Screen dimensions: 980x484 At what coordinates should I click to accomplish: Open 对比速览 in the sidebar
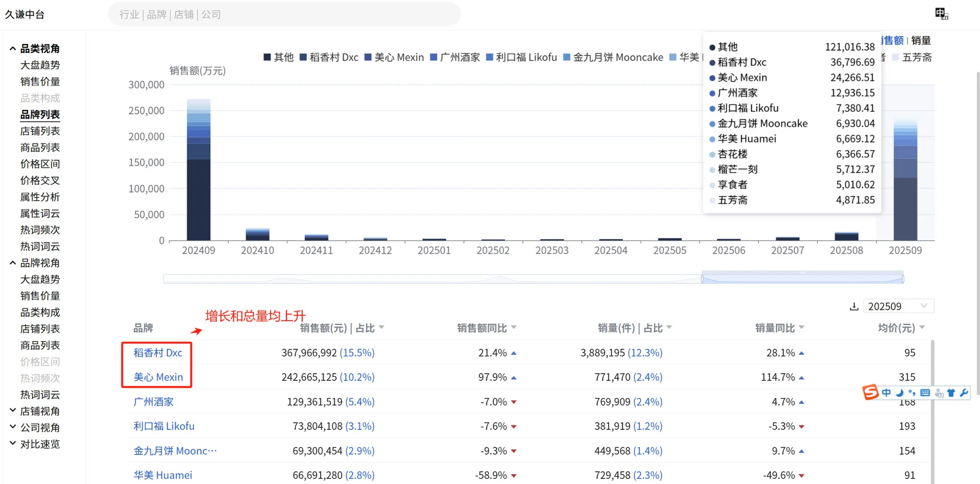tap(40, 444)
